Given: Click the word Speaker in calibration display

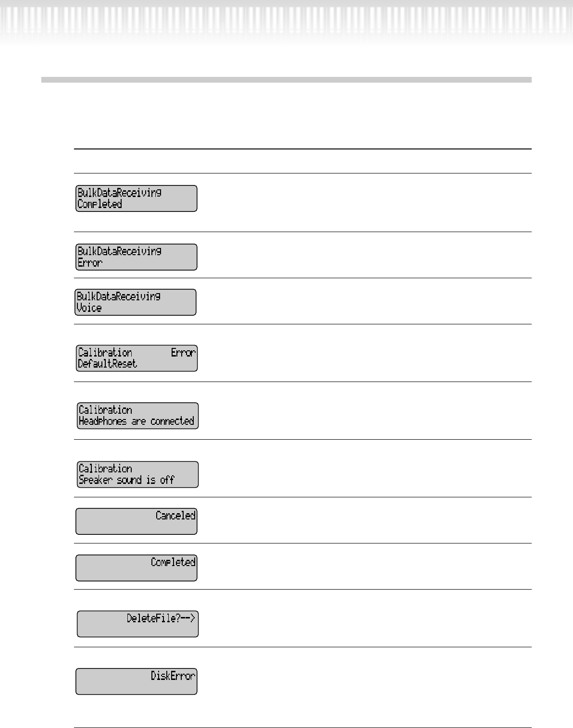Looking at the screenshot, I should (95, 480).
